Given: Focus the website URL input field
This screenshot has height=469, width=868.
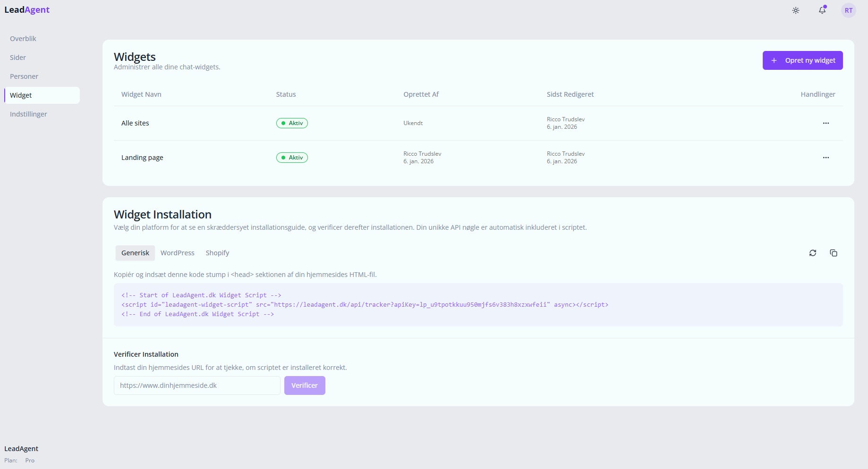Looking at the screenshot, I should pos(197,385).
